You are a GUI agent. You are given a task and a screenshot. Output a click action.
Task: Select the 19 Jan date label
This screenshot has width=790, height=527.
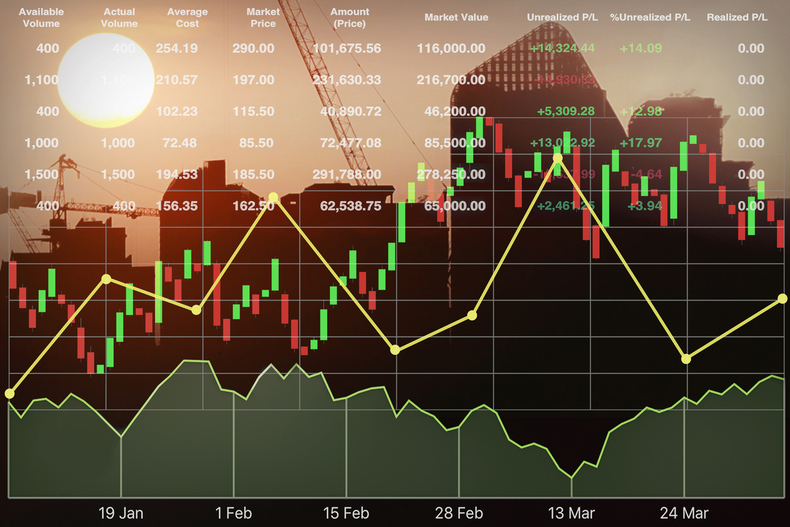[x=120, y=513]
